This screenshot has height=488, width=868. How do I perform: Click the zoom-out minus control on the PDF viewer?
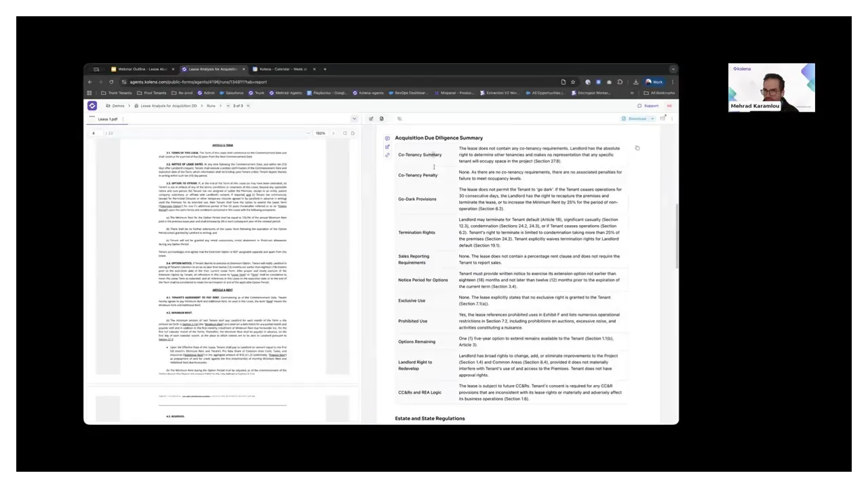309,133
